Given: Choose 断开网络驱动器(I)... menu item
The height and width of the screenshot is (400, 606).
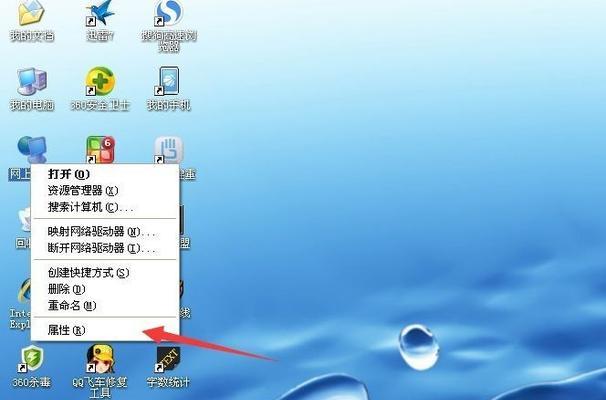Looking at the screenshot, I should 105,248.
